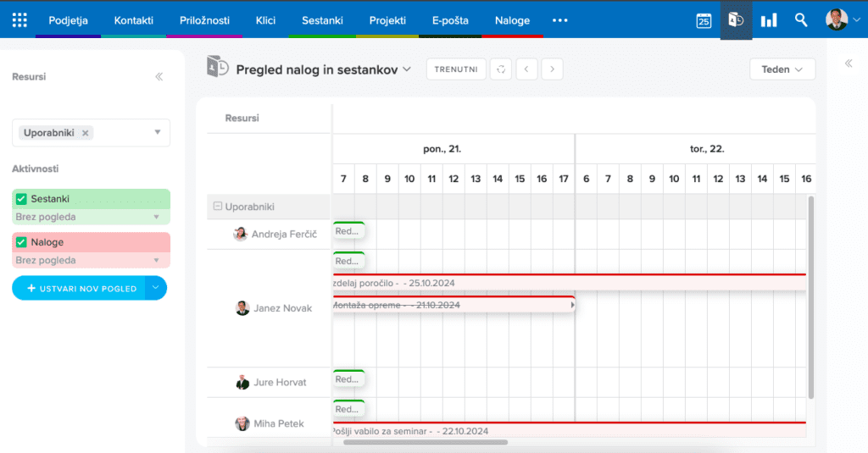Click the Trenutni button
This screenshot has width=868, height=453.
point(456,69)
